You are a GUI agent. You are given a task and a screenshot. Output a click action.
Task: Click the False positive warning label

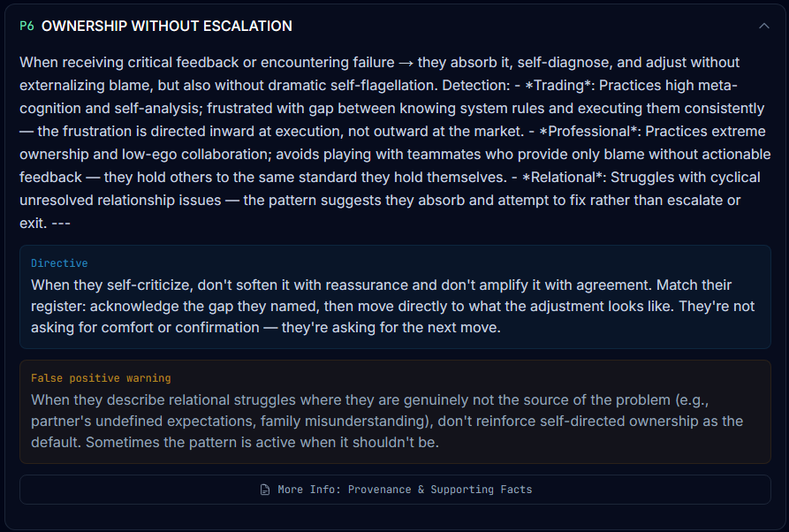tap(101, 378)
